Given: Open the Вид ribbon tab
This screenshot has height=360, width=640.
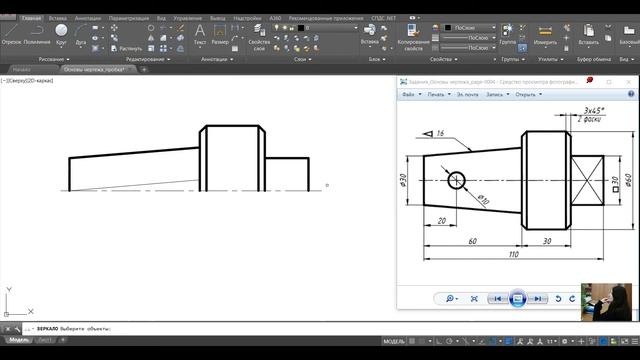Looking at the screenshot, I should pos(161,18).
